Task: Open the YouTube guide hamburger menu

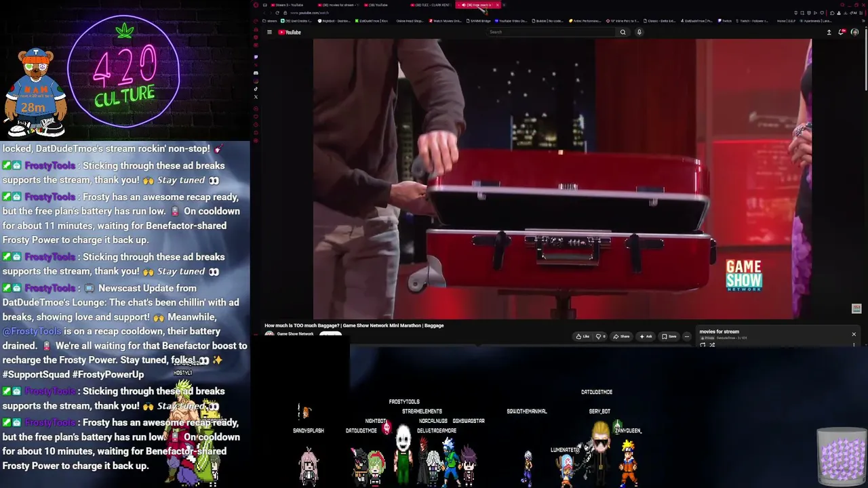Action: click(x=269, y=32)
